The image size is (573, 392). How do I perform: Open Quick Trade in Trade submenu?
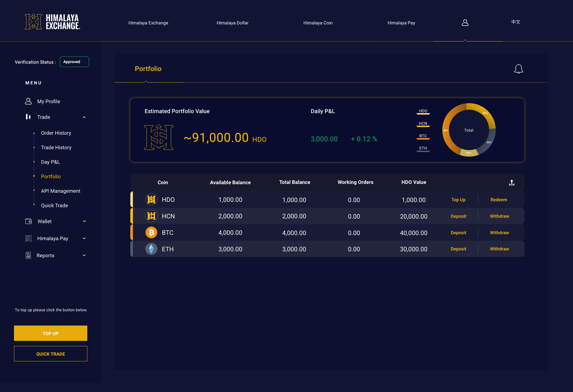(55, 206)
